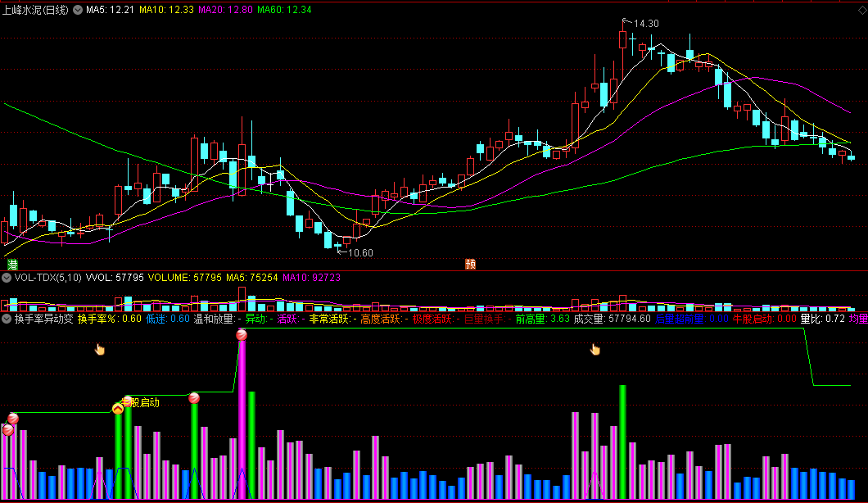
Task: Click the volume MA5: 75254 value
Action: 252,278
